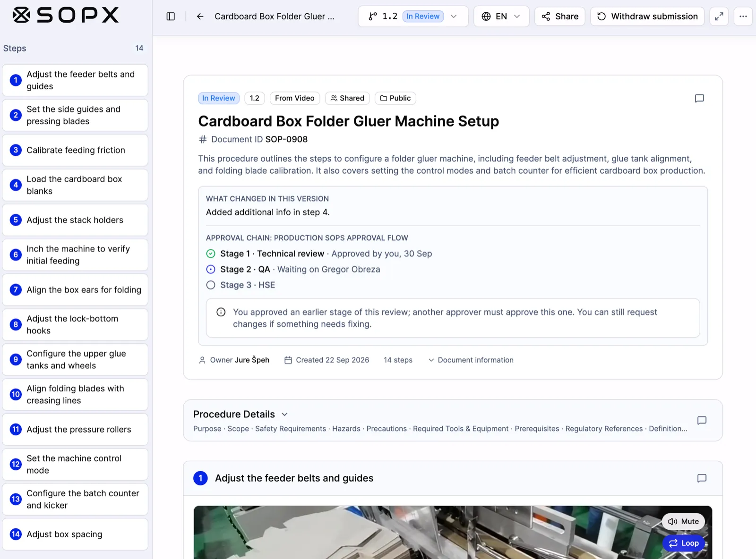Image resolution: width=756 pixels, height=559 pixels.
Task: Click the info icon in approval notice
Action: tap(221, 312)
